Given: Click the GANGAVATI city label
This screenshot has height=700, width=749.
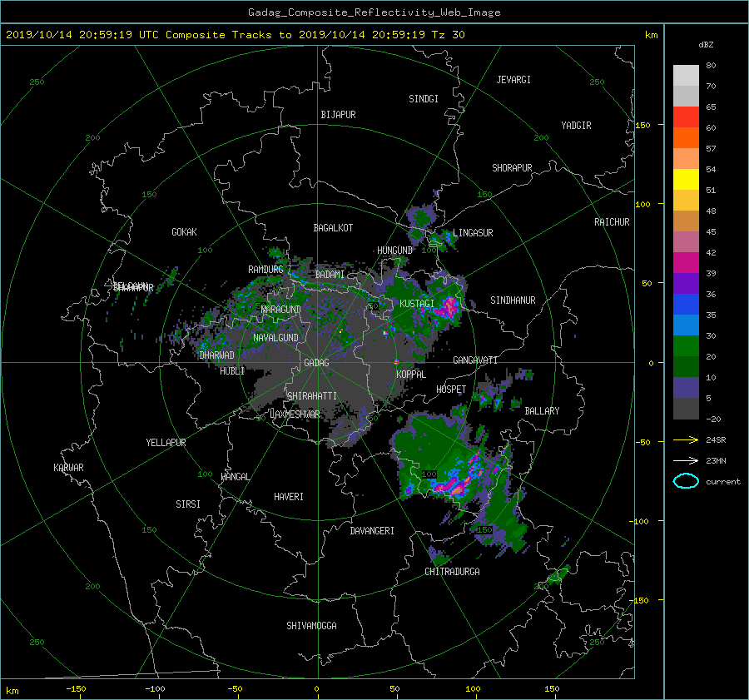Looking at the screenshot, I should point(475,360).
